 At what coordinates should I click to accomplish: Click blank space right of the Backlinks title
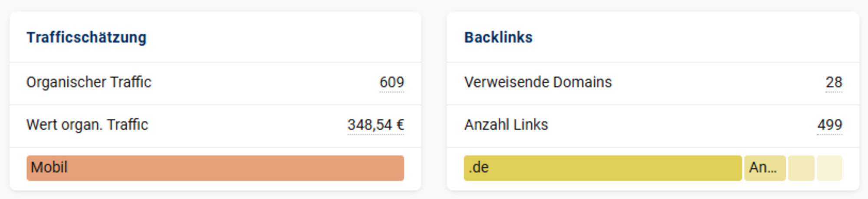[694, 38]
